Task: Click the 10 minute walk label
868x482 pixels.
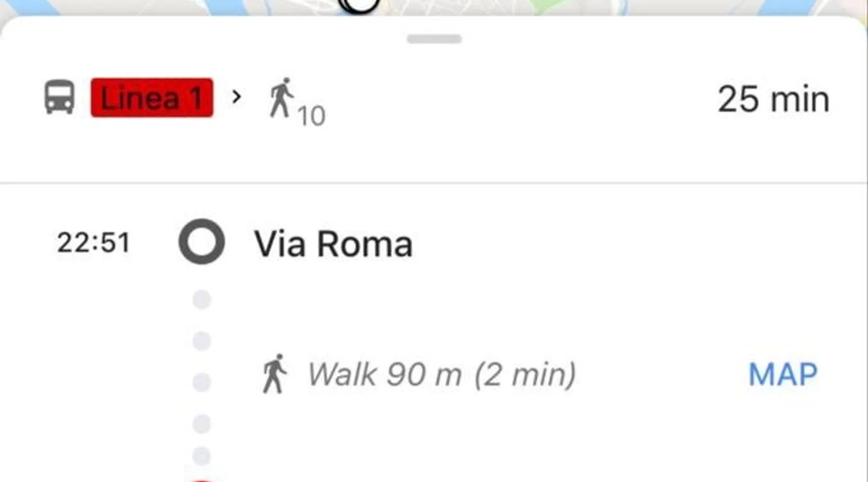Action: 312,116
